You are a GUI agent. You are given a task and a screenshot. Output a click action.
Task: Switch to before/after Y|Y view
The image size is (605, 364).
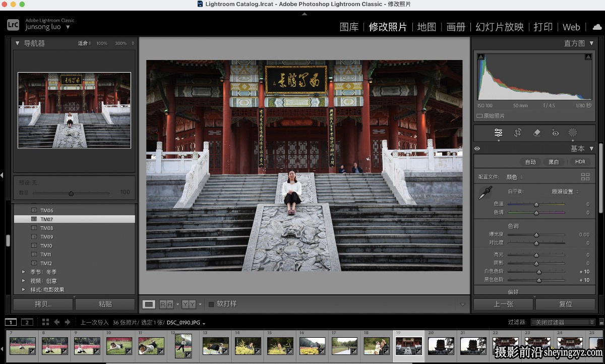coord(189,304)
